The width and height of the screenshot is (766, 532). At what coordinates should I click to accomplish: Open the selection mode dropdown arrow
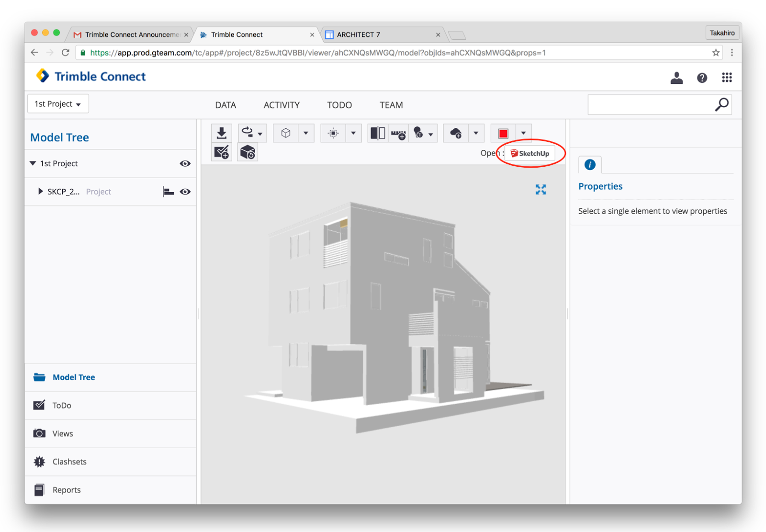tap(353, 133)
